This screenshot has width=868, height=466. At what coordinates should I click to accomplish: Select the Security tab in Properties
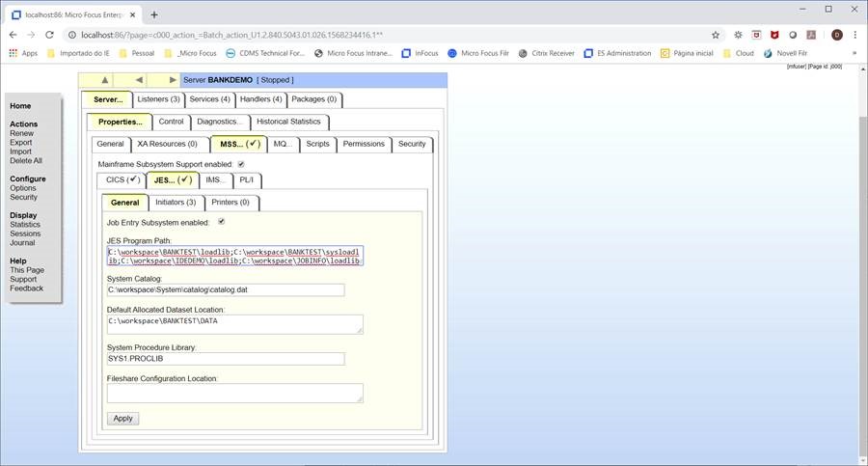[x=412, y=144]
